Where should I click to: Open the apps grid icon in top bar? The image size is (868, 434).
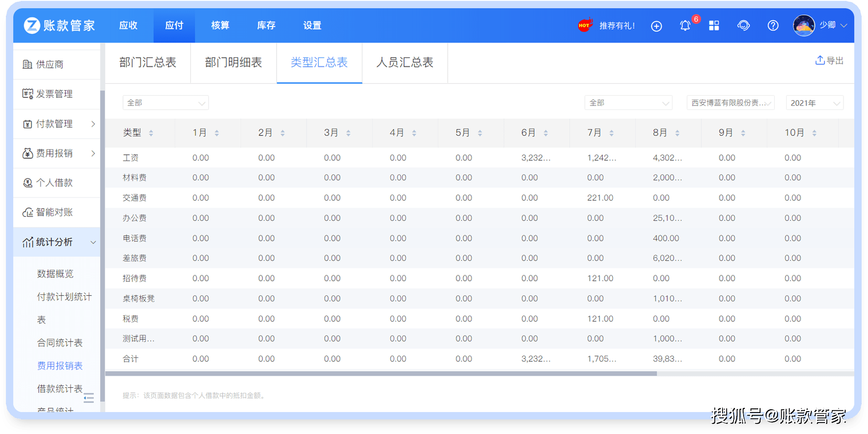pos(714,26)
